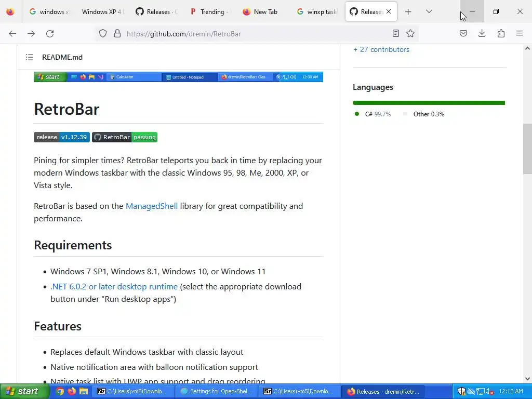
Task: Open the Windows start button
Action: click(x=24, y=392)
